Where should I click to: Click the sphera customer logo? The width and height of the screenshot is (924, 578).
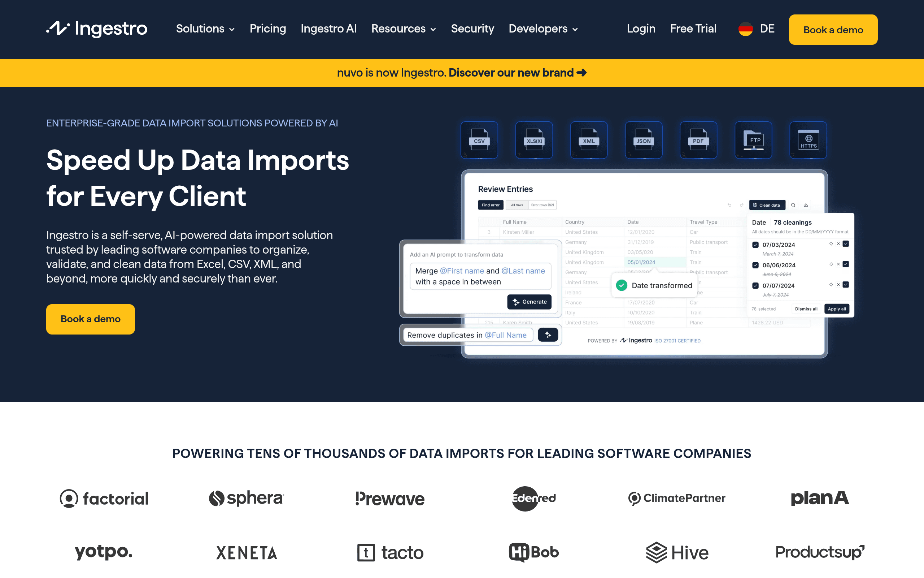246,498
